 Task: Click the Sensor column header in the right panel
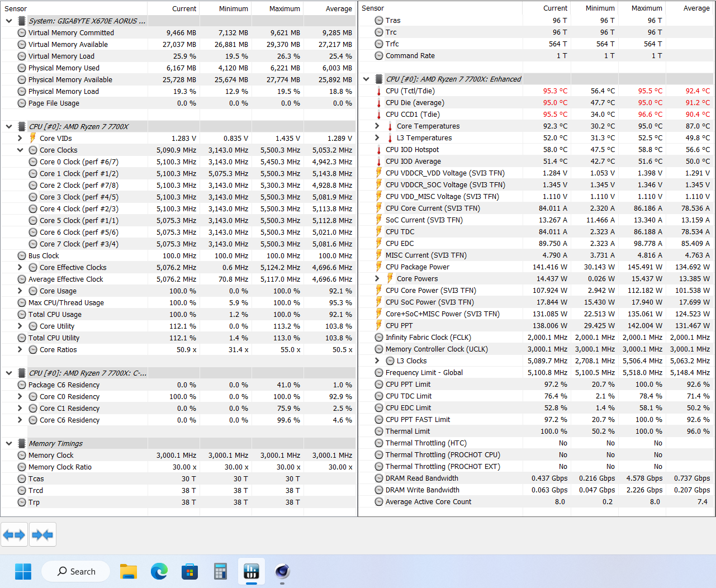[440, 8]
